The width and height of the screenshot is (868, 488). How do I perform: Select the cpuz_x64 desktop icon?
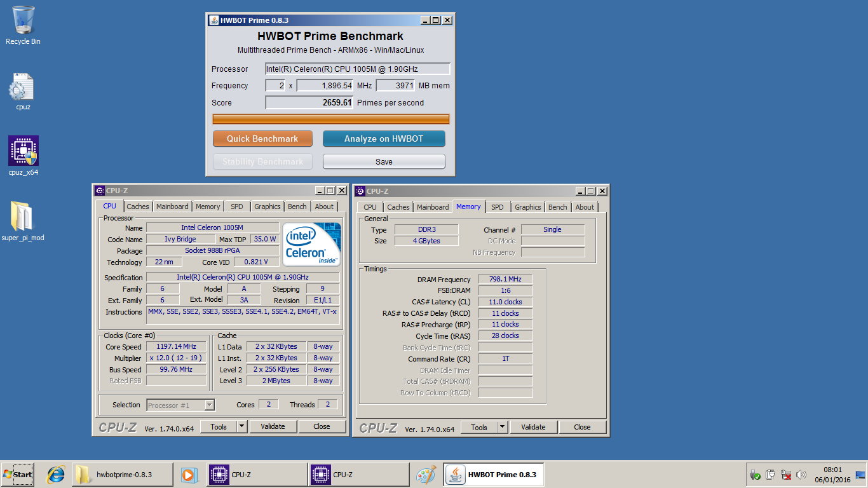tap(23, 156)
